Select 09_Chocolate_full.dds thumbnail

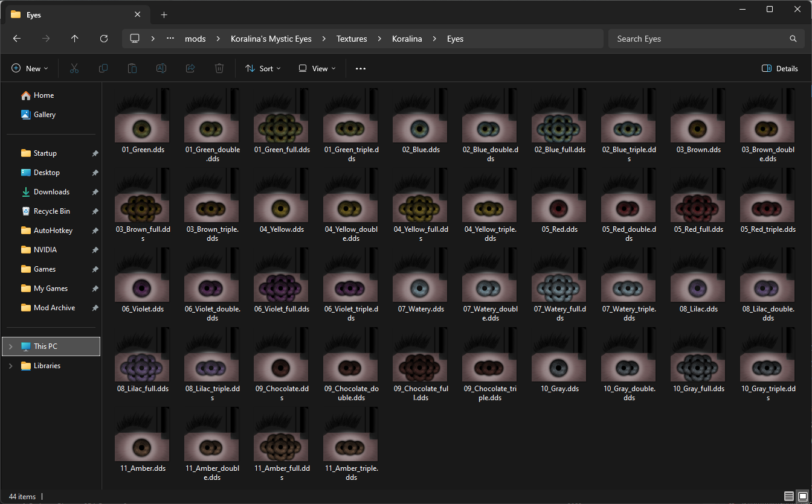pyautogui.click(x=420, y=354)
